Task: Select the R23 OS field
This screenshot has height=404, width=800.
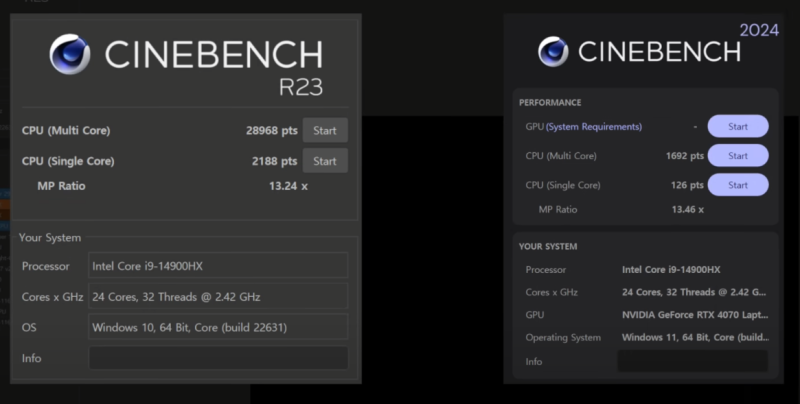Action: click(218, 327)
